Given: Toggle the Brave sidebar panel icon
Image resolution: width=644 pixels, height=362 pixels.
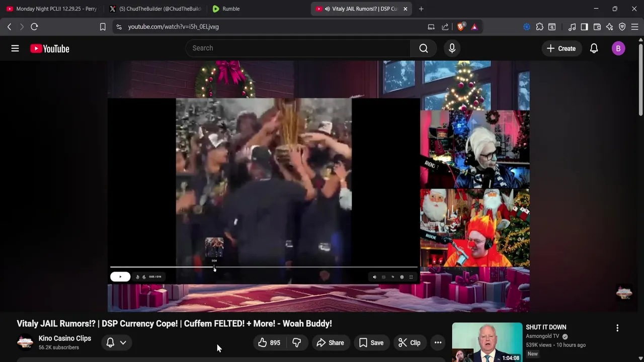Looking at the screenshot, I should point(584,27).
